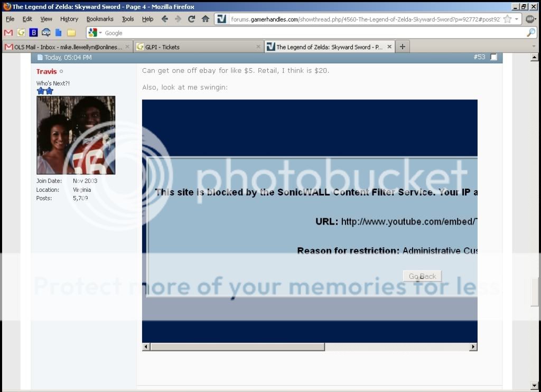Image resolution: width=541 pixels, height=392 pixels.
Task: Open the yellow folder bookmark
Action: [71, 33]
